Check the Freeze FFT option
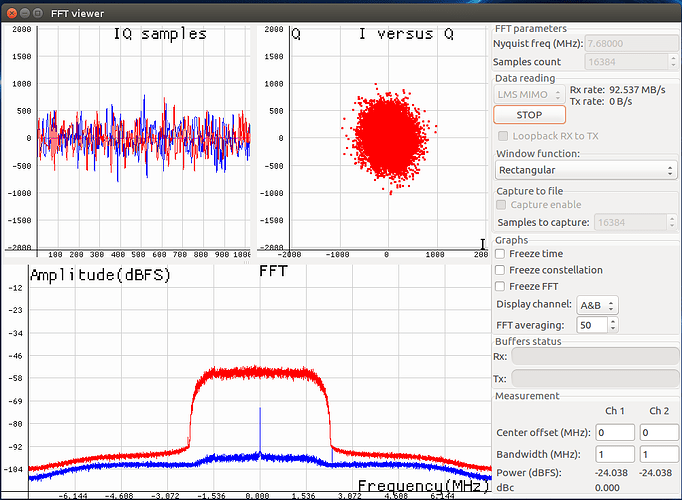 [502, 287]
